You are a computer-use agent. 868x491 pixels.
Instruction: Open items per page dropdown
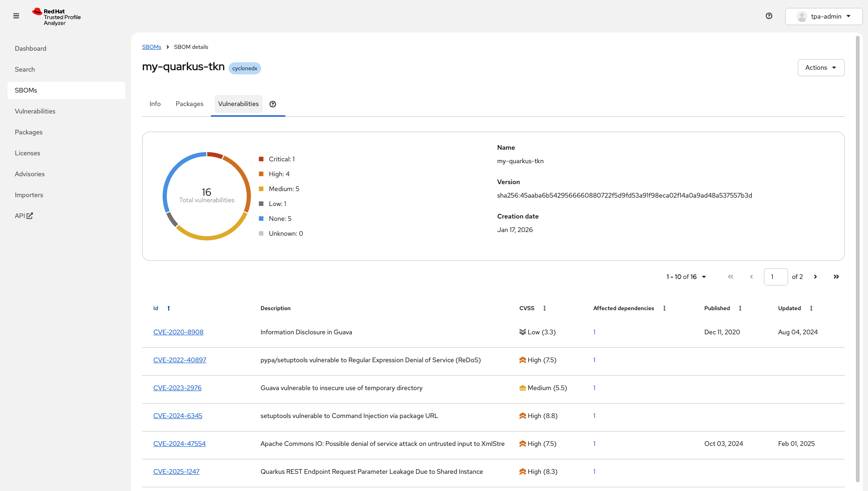click(x=686, y=277)
